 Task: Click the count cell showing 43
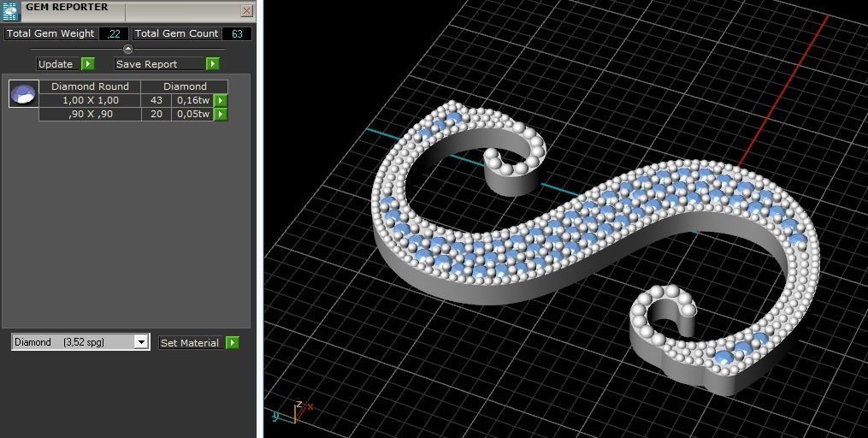[156, 100]
